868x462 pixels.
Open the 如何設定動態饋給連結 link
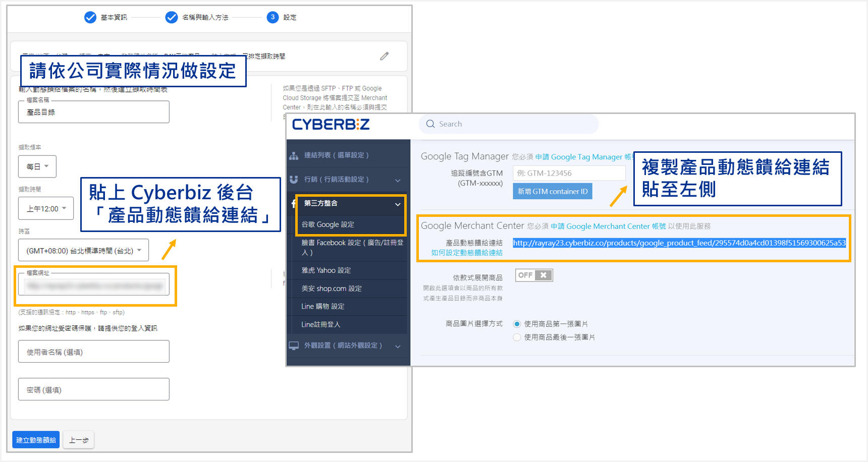(467, 253)
